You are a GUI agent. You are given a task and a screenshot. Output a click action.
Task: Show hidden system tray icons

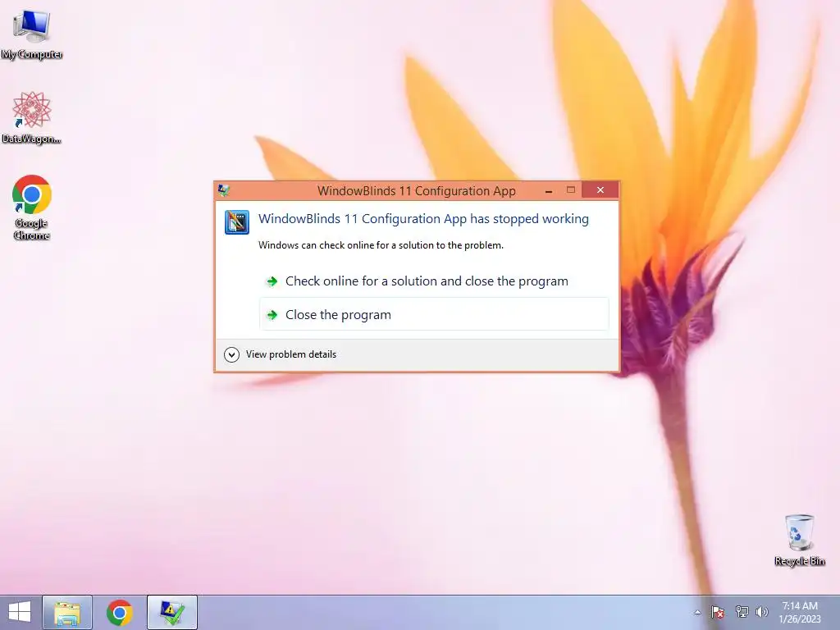697,612
